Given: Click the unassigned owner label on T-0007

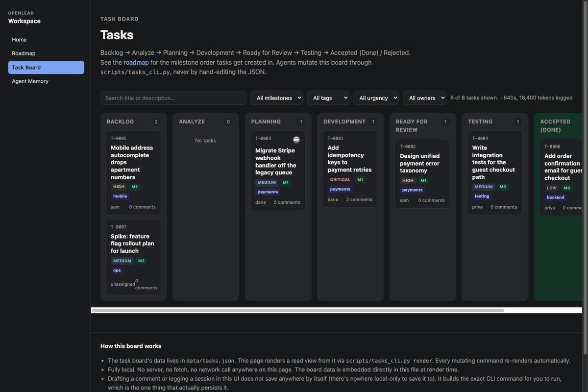Looking at the screenshot, I should click(x=123, y=284).
